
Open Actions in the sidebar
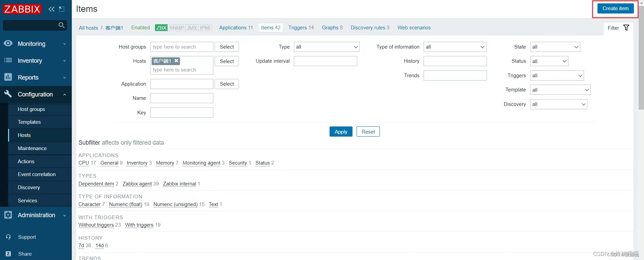coord(40,162)
